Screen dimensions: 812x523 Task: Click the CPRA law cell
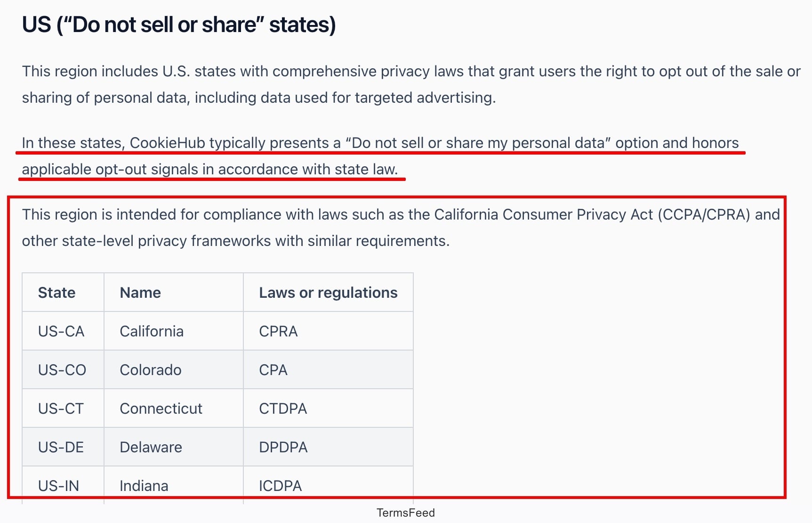point(328,331)
